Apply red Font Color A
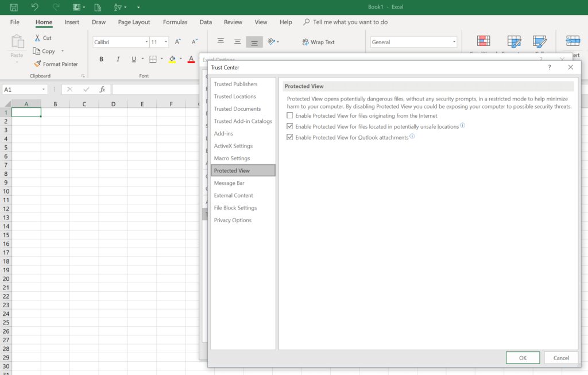588x375 pixels. click(x=191, y=59)
